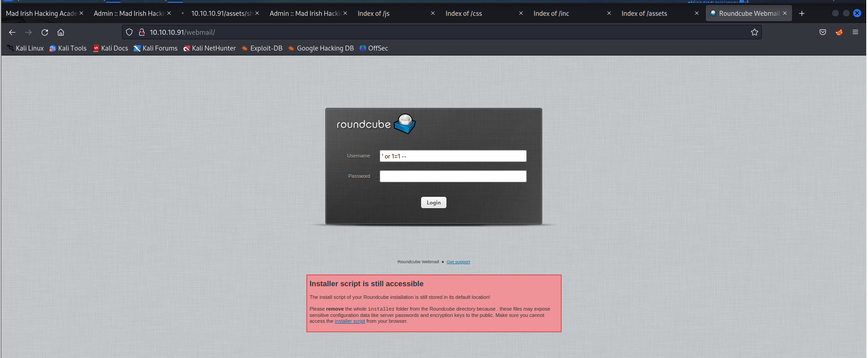Close the Index of /assets tab
The image size is (868, 358).
point(697,14)
